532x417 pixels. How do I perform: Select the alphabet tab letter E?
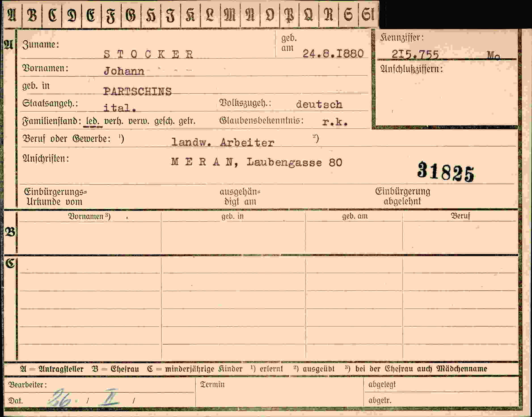click(x=91, y=15)
